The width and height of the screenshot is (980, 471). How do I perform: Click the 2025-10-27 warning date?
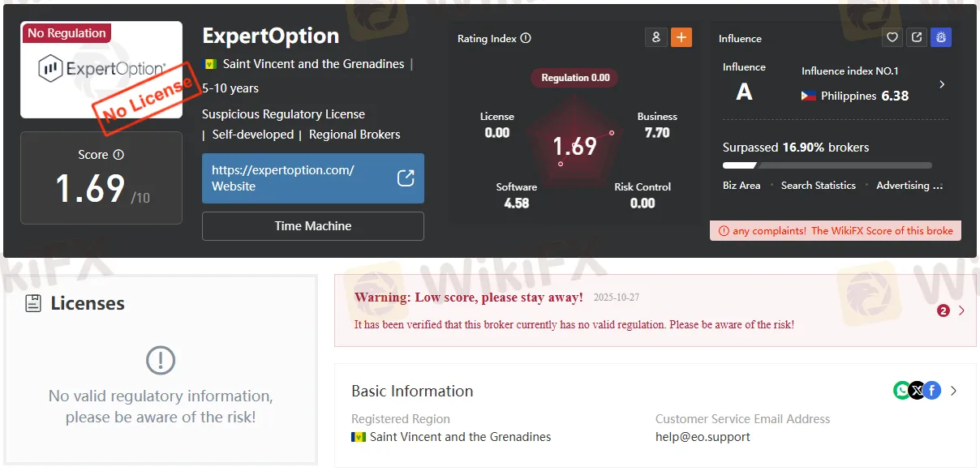pyautogui.click(x=617, y=298)
